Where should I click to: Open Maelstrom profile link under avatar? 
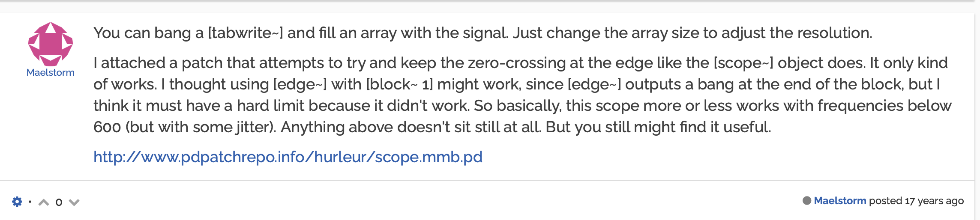(x=51, y=73)
